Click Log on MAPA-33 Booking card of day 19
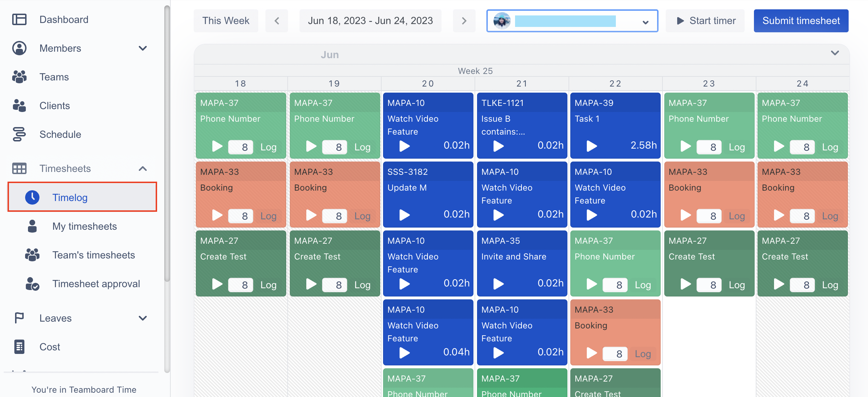Image resolution: width=868 pixels, height=397 pixels. (362, 216)
